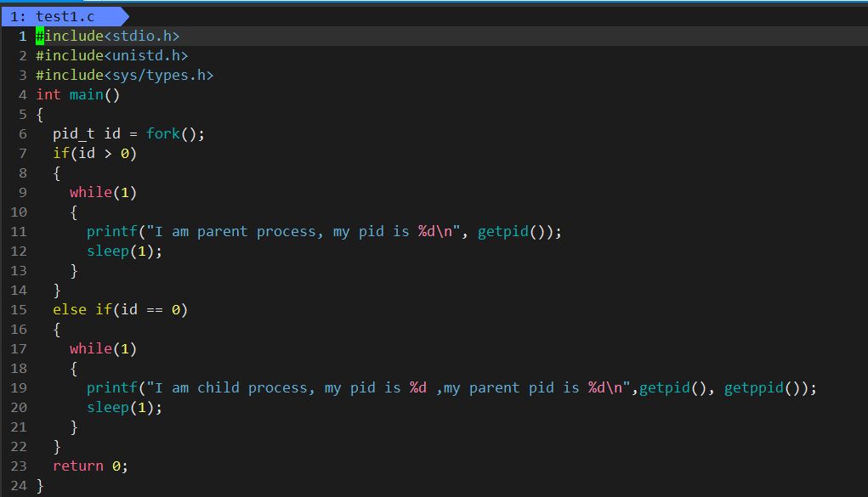The width and height of the screenshot is (868, 497).
Task: Click line number 15 in the gutter
Action: [x=20, y=310]
